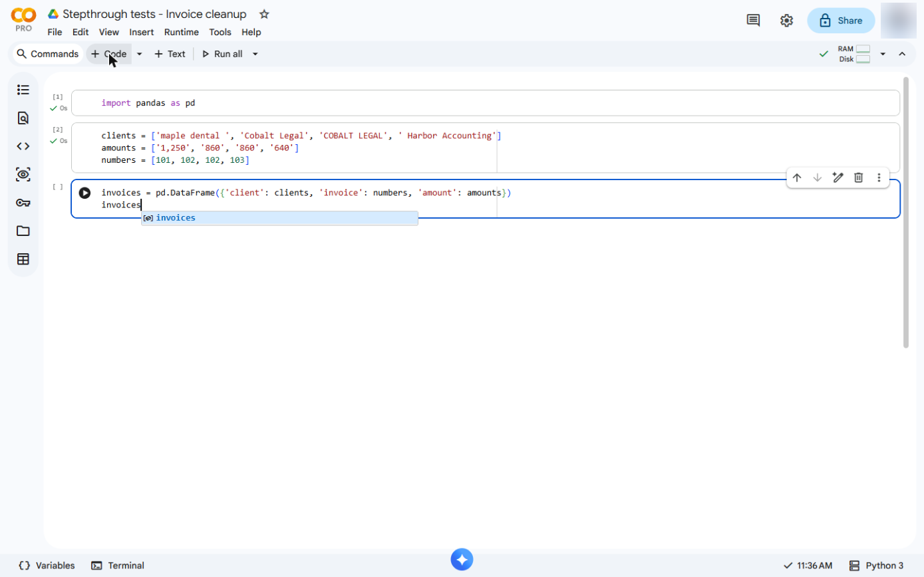Select the invoices autocomplete suggestion
The image size is (924, 577).
pyautogui.click(x=279, y=218)
